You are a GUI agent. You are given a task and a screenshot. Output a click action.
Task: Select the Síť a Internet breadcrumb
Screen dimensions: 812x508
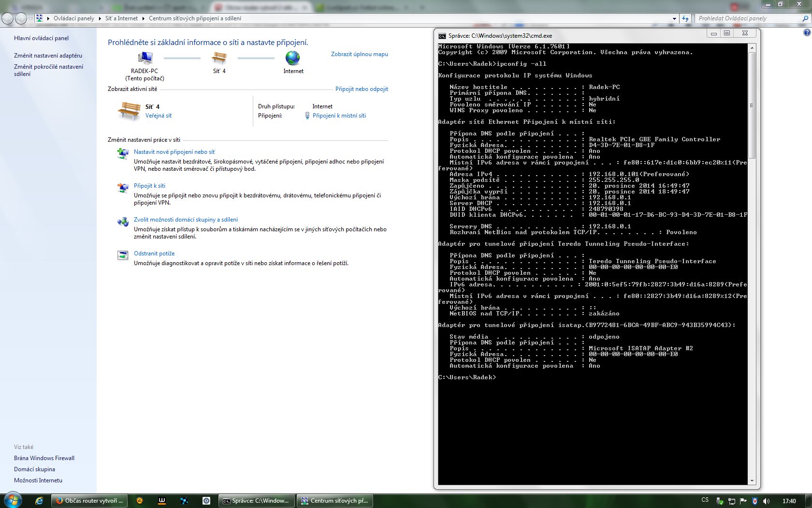tap(121, 18)
